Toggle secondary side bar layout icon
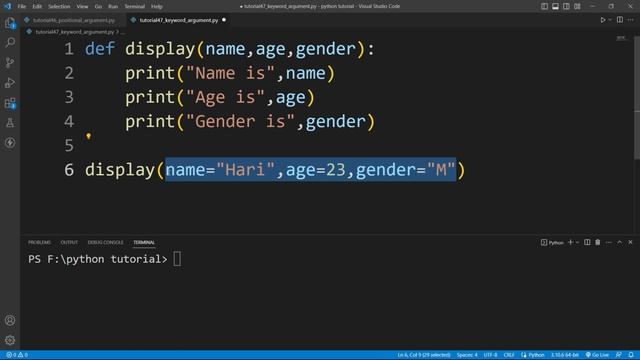 click(x=566, y=6)
